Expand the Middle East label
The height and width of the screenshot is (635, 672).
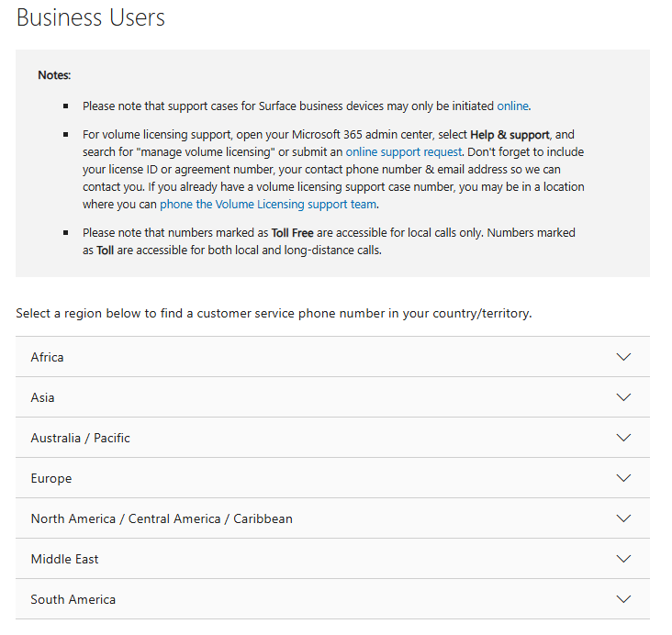click(x=64, y=559)
